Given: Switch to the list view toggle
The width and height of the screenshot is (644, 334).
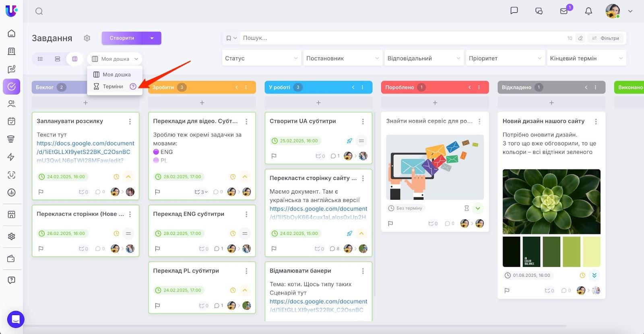Looking at the screenshot, I should click(x=40, y=59).
